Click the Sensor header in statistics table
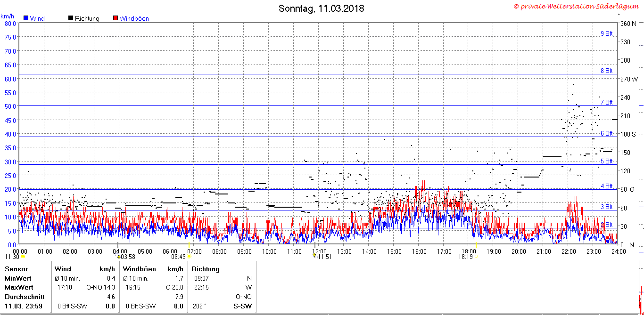644x315 pixels. pos(16,269)
